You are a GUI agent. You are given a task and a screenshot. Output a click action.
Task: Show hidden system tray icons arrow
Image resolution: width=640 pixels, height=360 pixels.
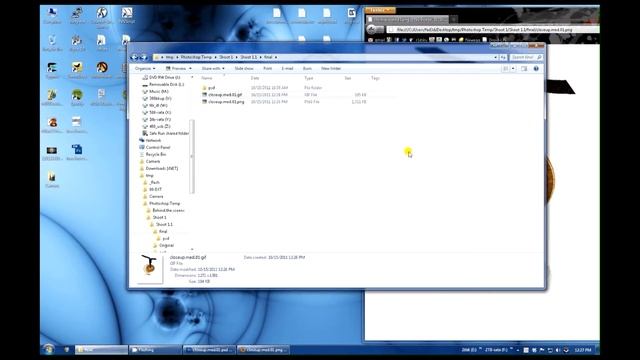[x=518, y=350]
